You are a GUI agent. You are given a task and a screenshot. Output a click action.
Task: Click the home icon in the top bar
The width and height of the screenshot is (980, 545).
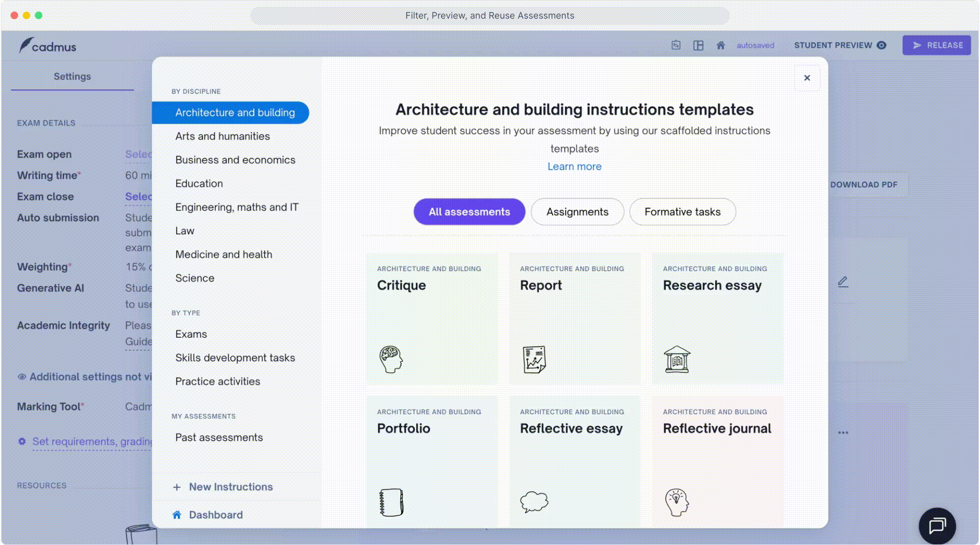coord(721,45)
